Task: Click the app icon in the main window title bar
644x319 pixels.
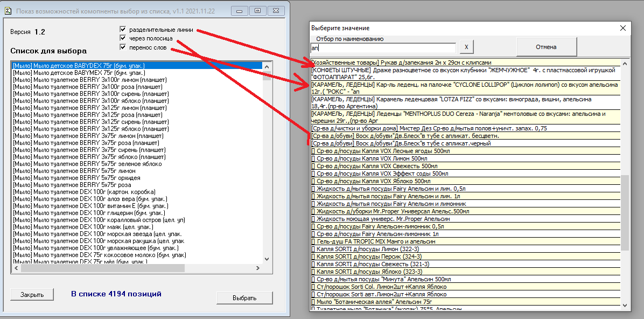Action: pos(8,11)
